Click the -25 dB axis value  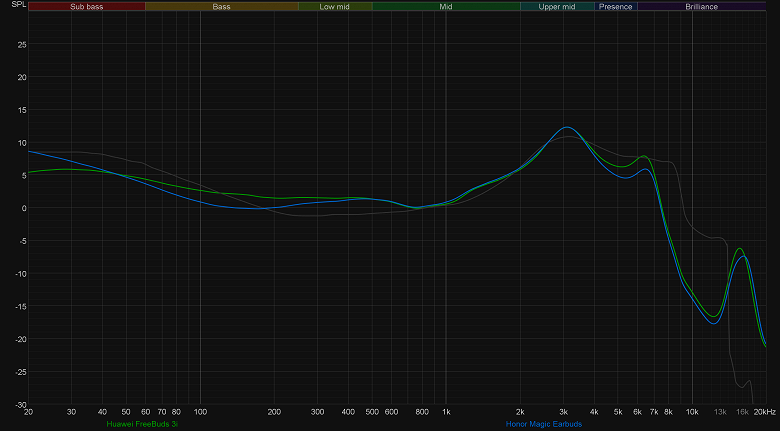(x=21, y=372)
